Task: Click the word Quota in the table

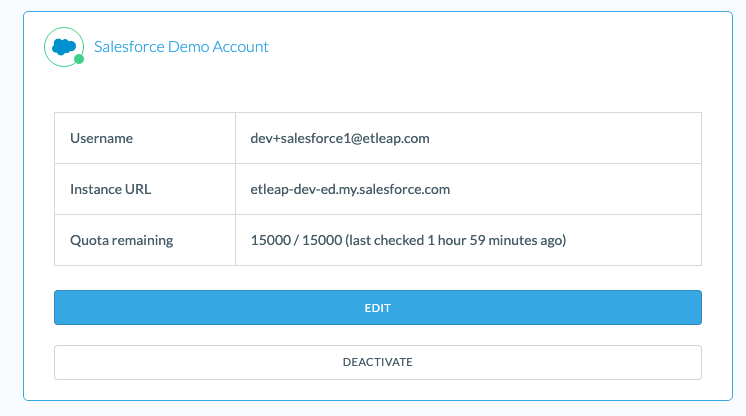Action: (x=89, y=240)
